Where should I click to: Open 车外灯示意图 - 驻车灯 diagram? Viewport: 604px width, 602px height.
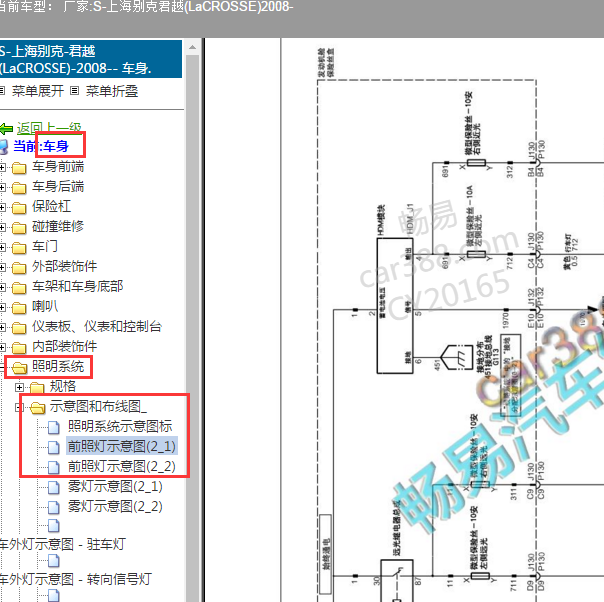[x=62, y=544]
